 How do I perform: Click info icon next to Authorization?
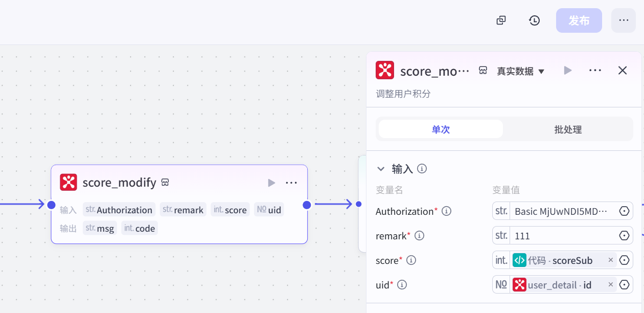pos(446,211)
